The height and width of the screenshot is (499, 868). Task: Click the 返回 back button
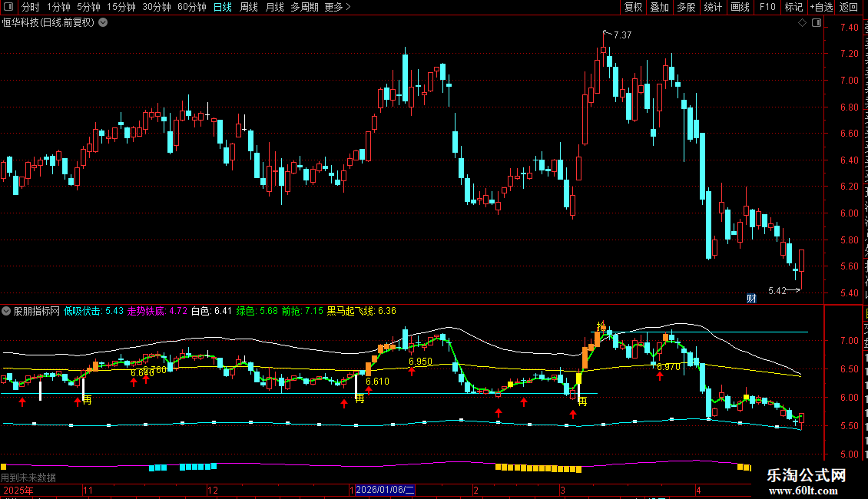point(849,7)
